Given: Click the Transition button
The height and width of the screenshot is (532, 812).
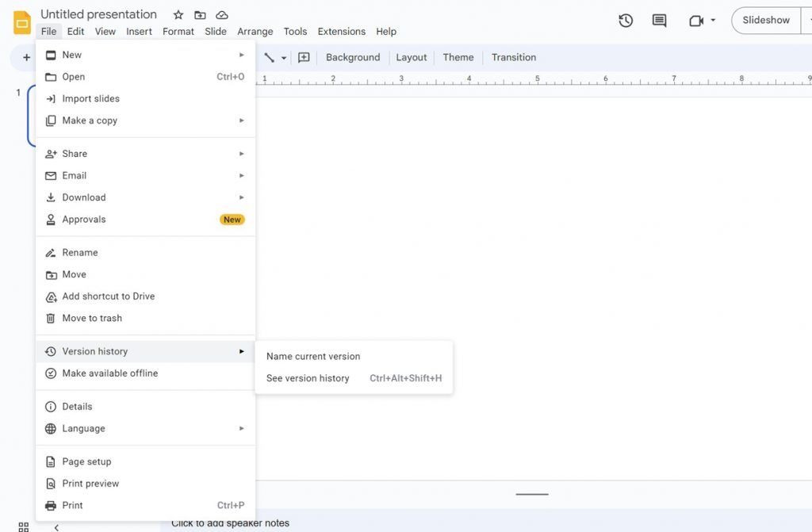Looking at the screenshot, I should coord(514,58).
